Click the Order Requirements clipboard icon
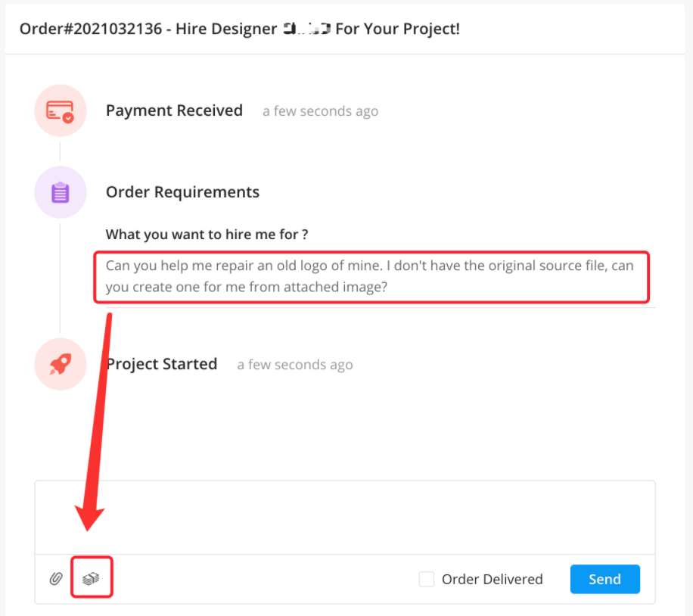The height and width of the screenshot is (616, 693). click(61, 192)
